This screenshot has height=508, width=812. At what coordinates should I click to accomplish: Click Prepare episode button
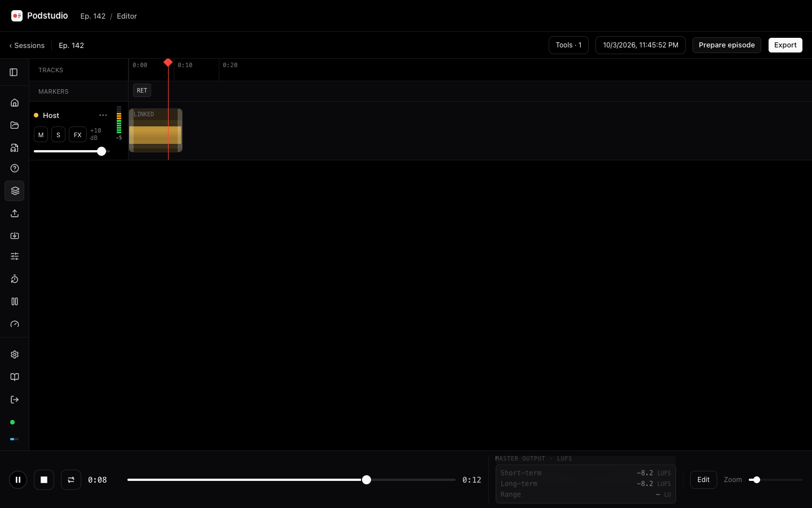point(727,45)
